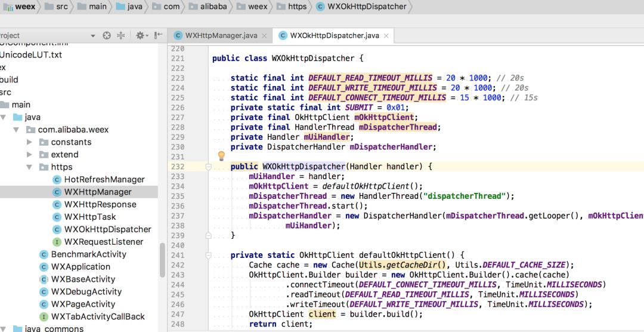Expand the java_commons folder
Screen dimensions: 644x332
pos(4,328)
